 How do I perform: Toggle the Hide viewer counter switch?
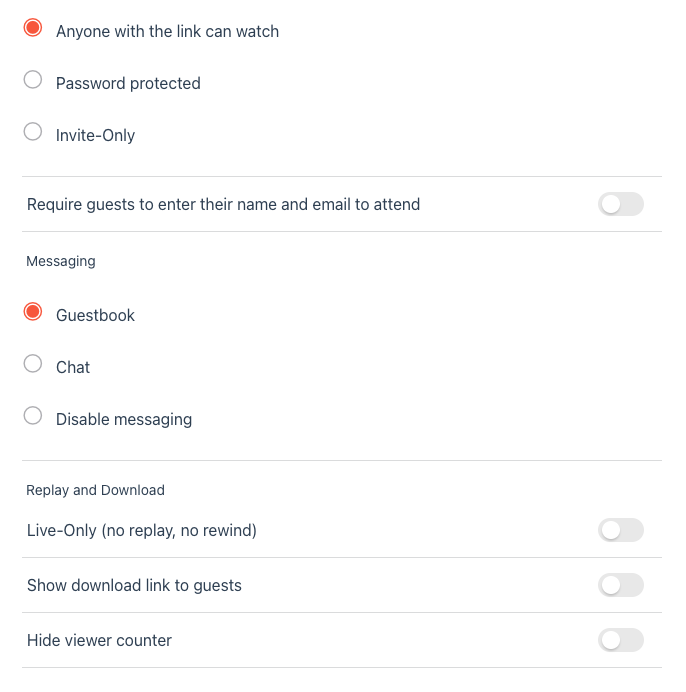pyautogui.click(x=620, y=640)
